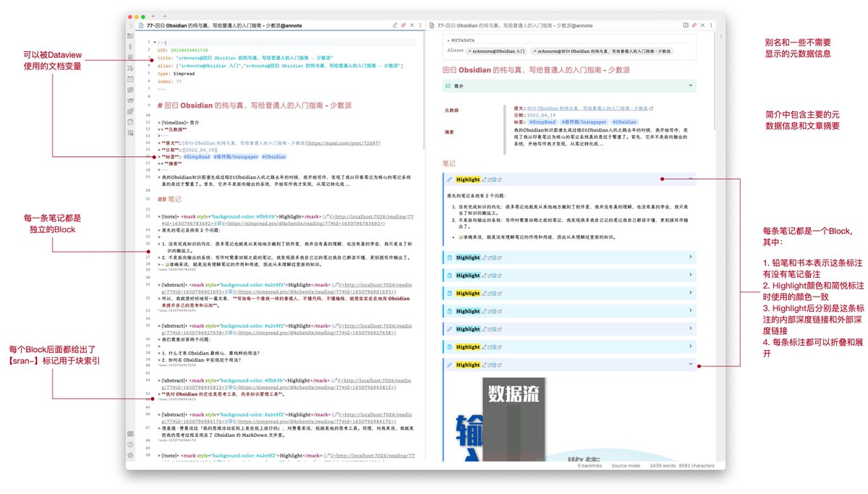
Task: Click the book reading-view icon in right pane header
Action: coord(686,25)
